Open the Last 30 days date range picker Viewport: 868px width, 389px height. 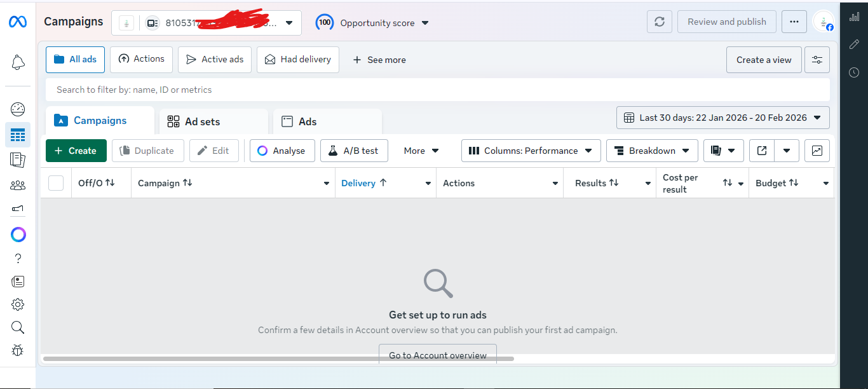(x=722, y=118)
